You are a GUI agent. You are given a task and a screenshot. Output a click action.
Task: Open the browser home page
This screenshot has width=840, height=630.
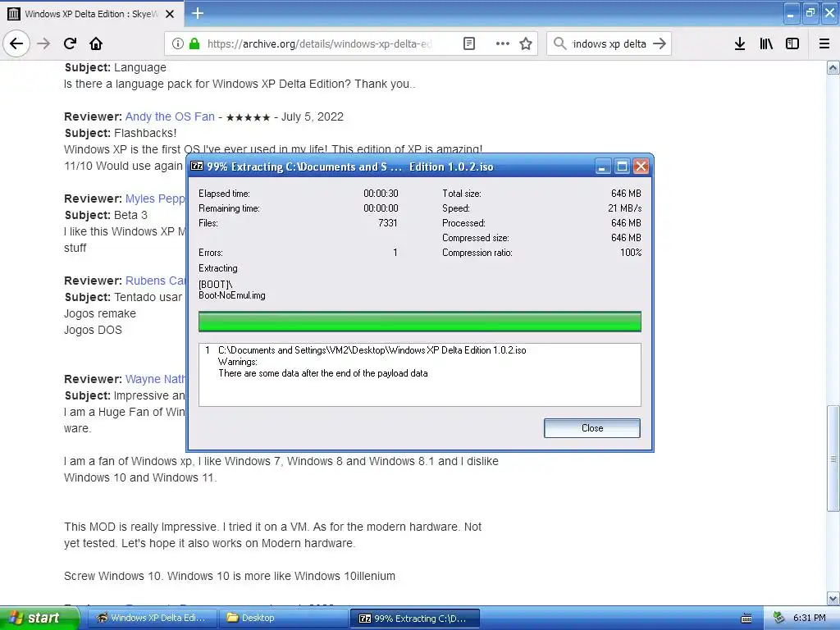pyautogui.click(x=96, y=43)
